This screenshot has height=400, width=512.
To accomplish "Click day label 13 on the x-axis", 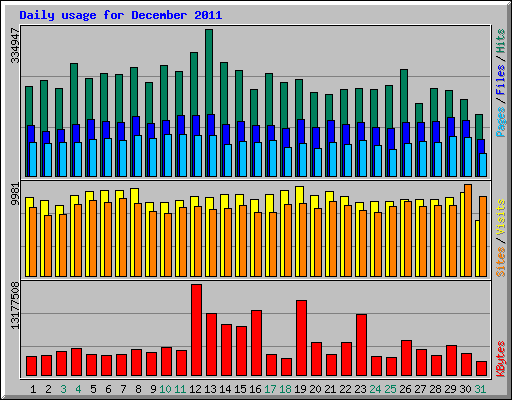I will pos(210,389).
